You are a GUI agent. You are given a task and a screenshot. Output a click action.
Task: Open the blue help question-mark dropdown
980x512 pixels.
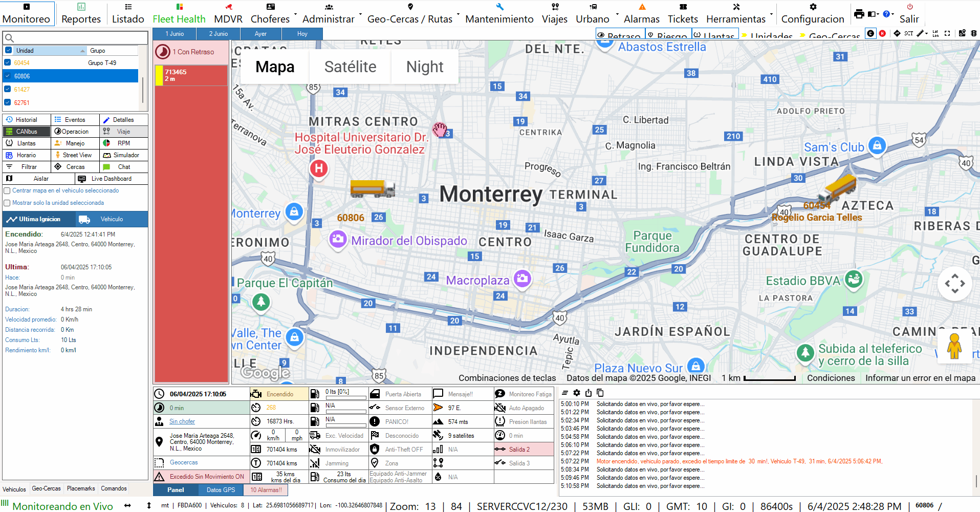pos(888,14)
